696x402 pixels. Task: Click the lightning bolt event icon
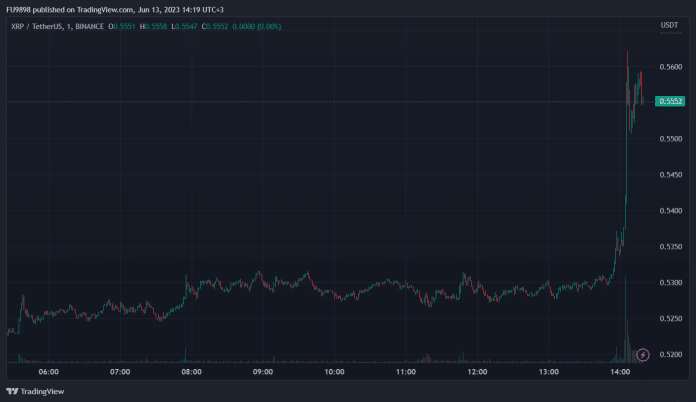click(643, 354)
